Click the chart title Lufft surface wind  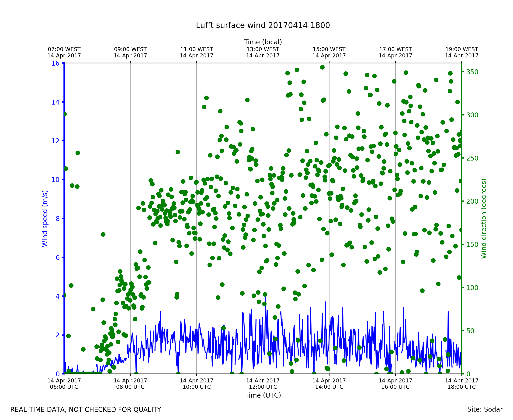point(263,25)
